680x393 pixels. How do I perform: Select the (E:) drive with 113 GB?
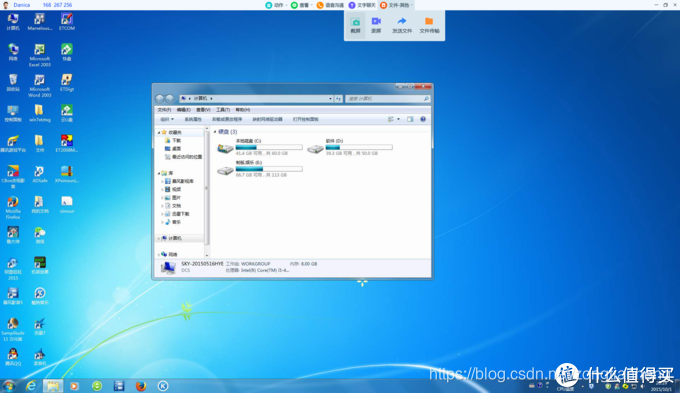click(259, 169)
